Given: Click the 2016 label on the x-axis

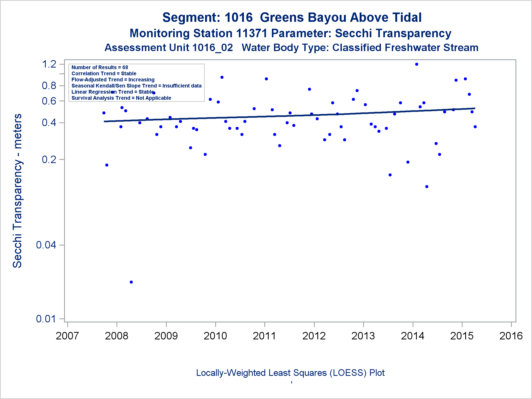Looking at the screenshot, I should pos(511,336).
